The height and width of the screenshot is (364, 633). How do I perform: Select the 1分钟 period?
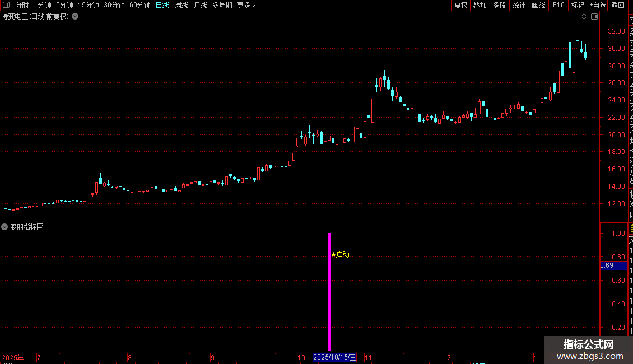[43, 5]
